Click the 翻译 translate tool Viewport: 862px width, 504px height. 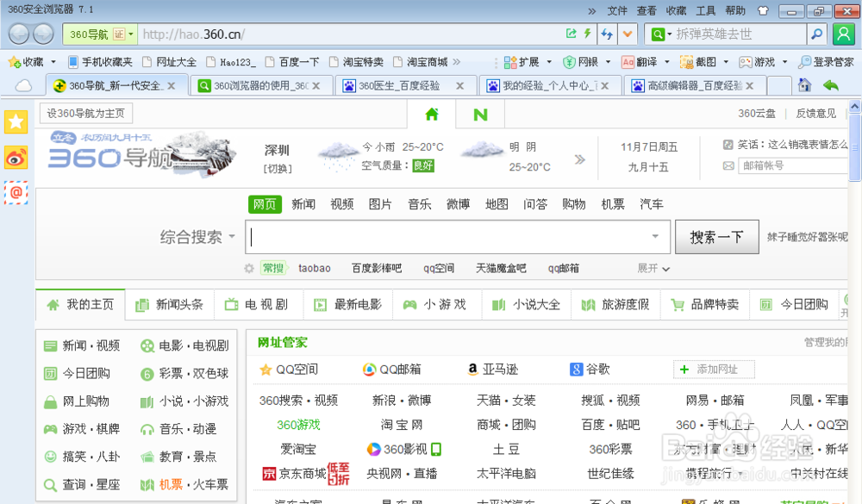point(640,62)
